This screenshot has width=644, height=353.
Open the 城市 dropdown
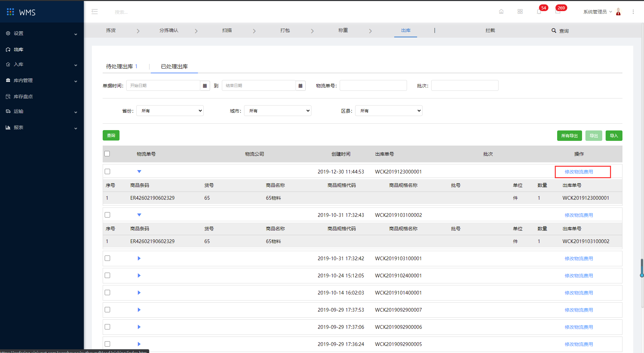[278, 111]
